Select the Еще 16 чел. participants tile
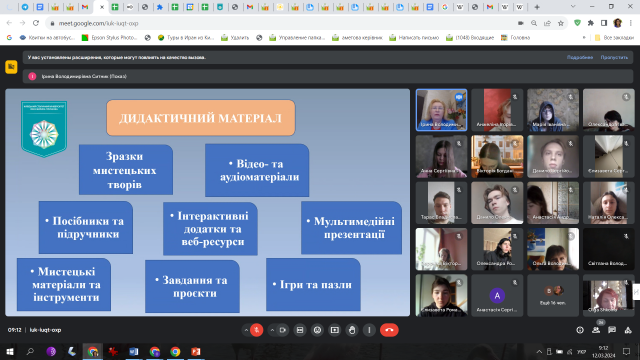640x360 pixels. (553, 296)
